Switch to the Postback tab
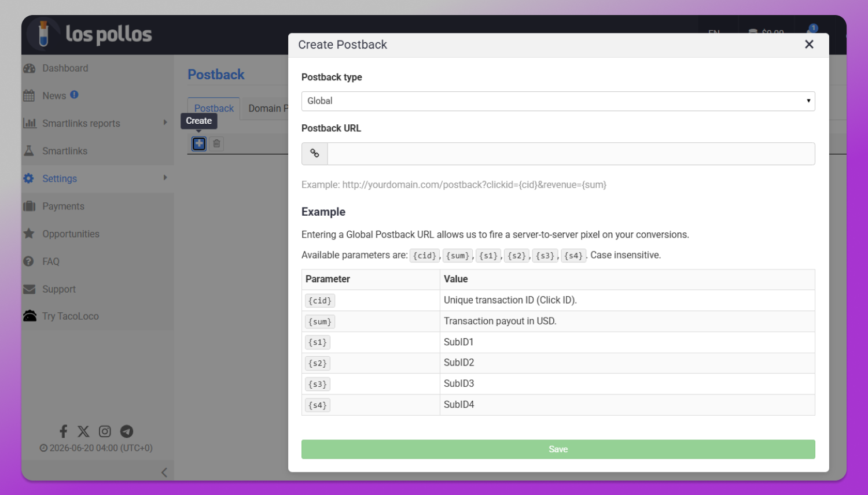Image resolution: width=868 pixels, height=495 pixels. pos(214,108)
